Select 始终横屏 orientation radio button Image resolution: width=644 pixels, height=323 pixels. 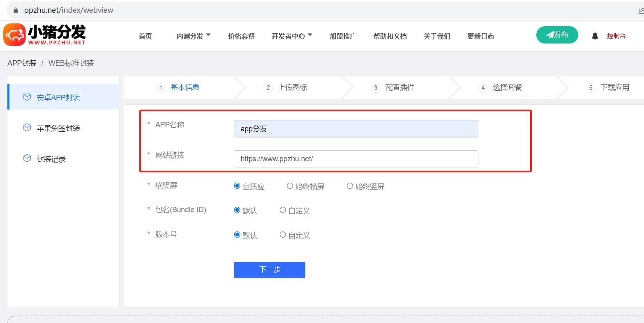(290, 186)
